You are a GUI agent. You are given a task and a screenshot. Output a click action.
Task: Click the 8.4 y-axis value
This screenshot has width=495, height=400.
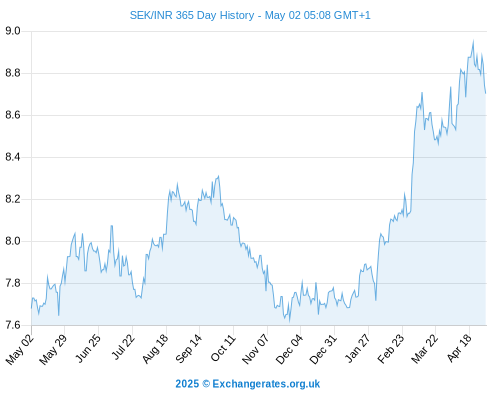click(x=13, y=157)
